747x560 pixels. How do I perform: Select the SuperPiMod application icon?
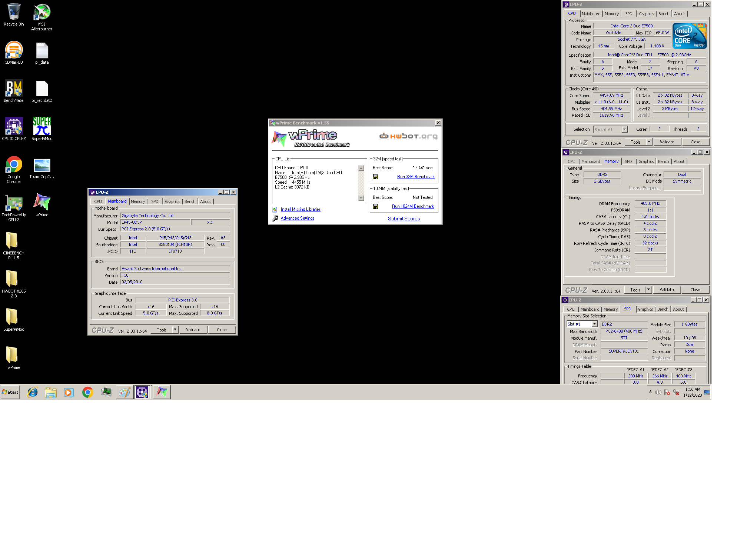coord(42,129)
